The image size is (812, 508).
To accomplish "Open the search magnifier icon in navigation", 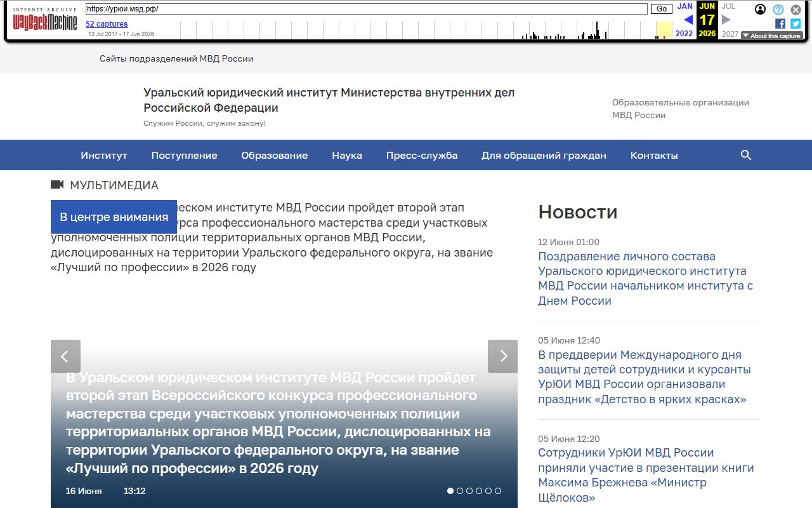I will [x=746, y=155].
